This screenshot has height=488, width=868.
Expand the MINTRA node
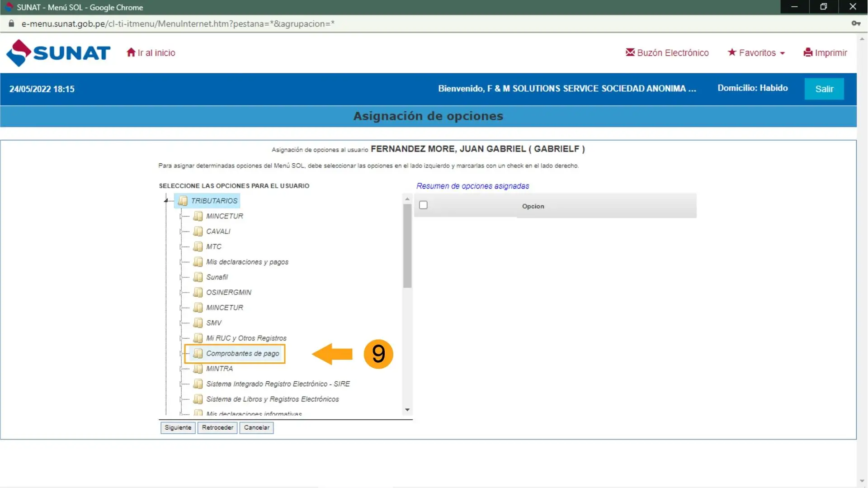tap(182, 369)
